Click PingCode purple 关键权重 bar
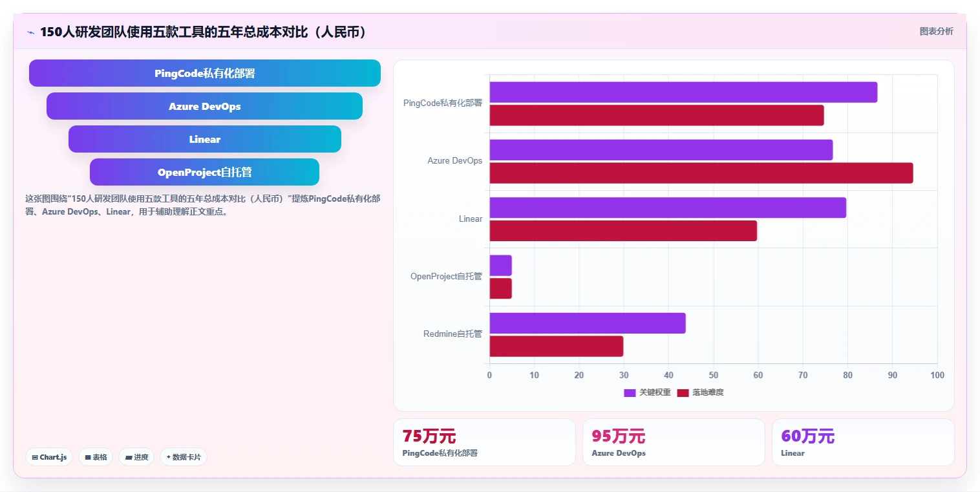The width and height of the screenshot is (980, 492). [x=683, y=92]
